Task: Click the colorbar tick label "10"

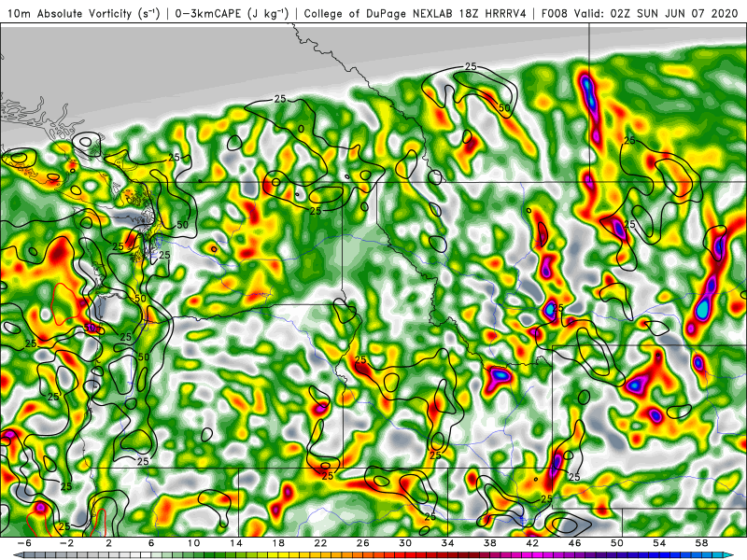Action: pos(193,543)
